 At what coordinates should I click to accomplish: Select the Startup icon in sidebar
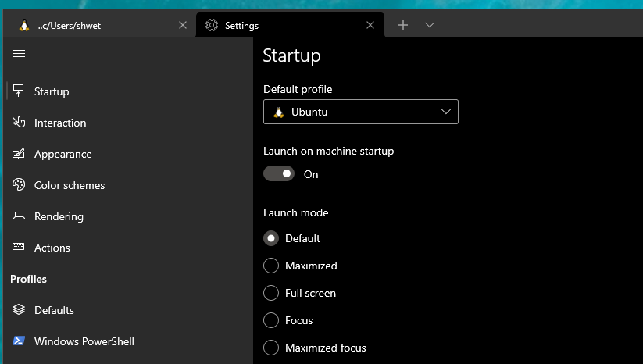[x=19, y=91]
